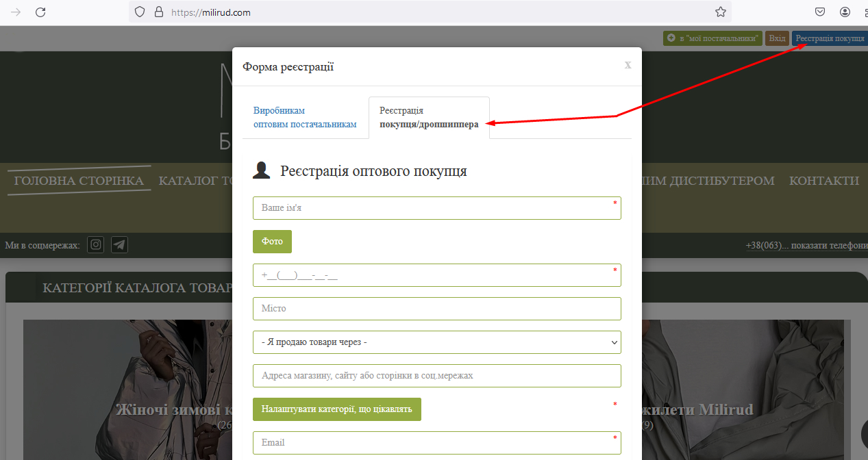This screenshot has height=460, width=868.
Task: Click the "Вхід" login button in header
Action: [777, 38]
